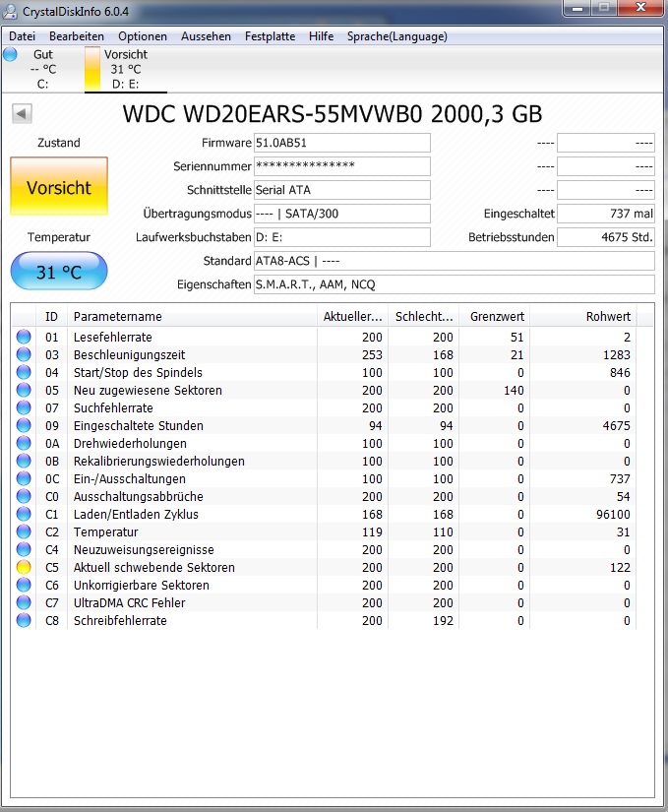This screenshot has width=668, height=812.
Task: Open the Hilfe menu
Action: point(321,36)
